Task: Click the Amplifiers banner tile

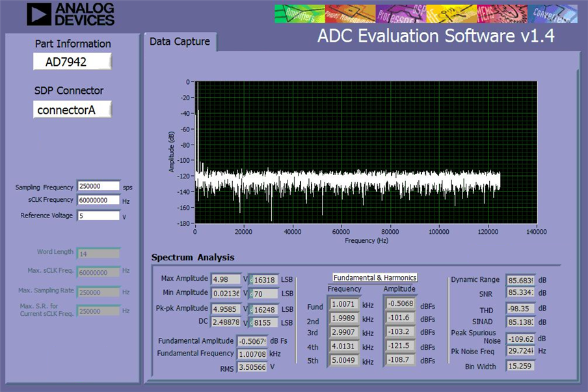Action: pos(300,14)
